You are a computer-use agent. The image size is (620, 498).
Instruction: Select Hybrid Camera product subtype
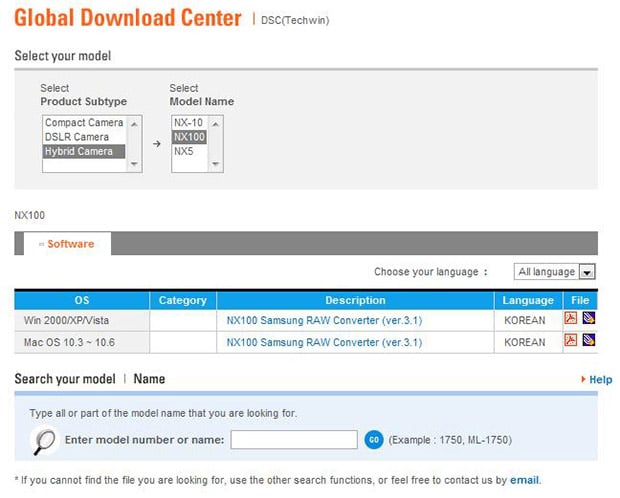84,151
